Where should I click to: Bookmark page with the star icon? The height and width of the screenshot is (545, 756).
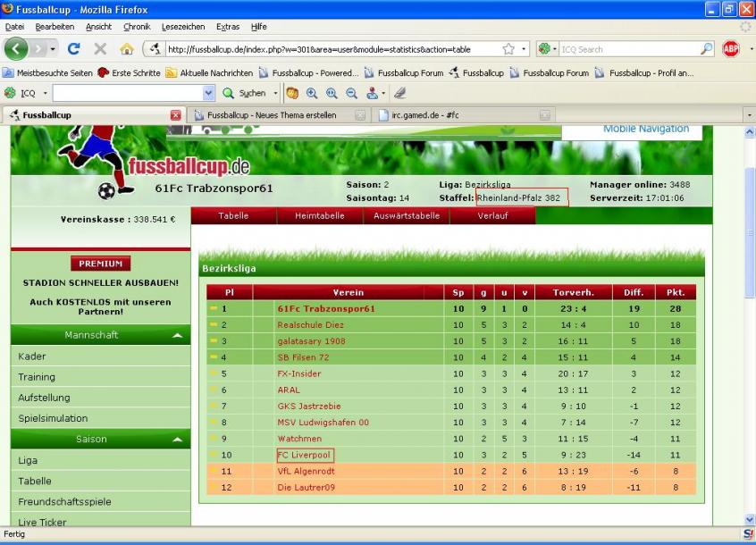(x=508, y=49)
